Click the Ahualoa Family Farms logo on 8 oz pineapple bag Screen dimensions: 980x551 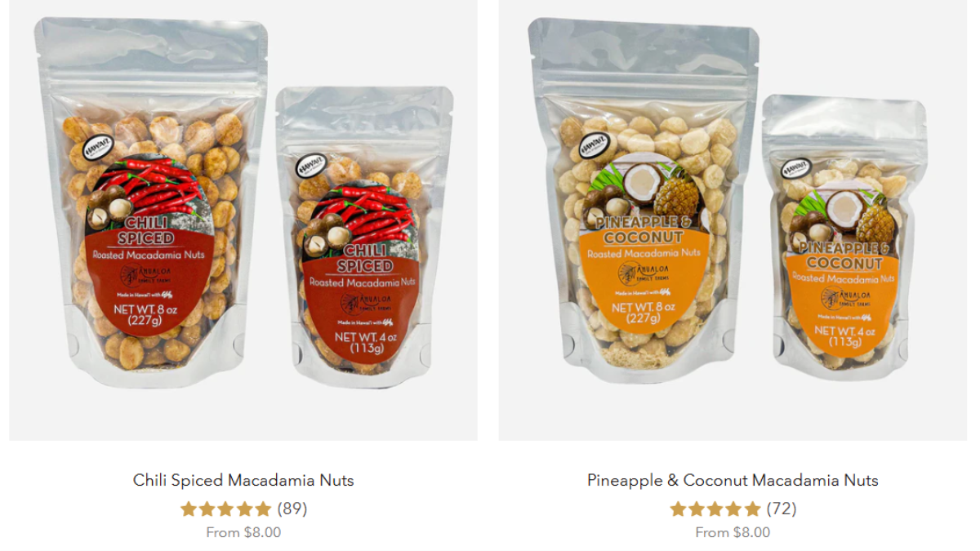point(643,273)
